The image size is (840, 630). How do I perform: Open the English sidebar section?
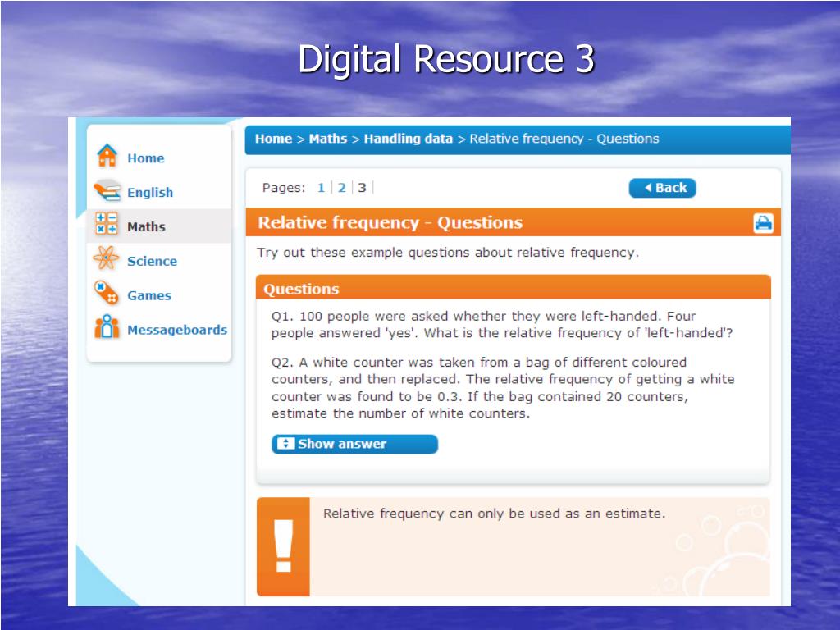click(150, 192)
